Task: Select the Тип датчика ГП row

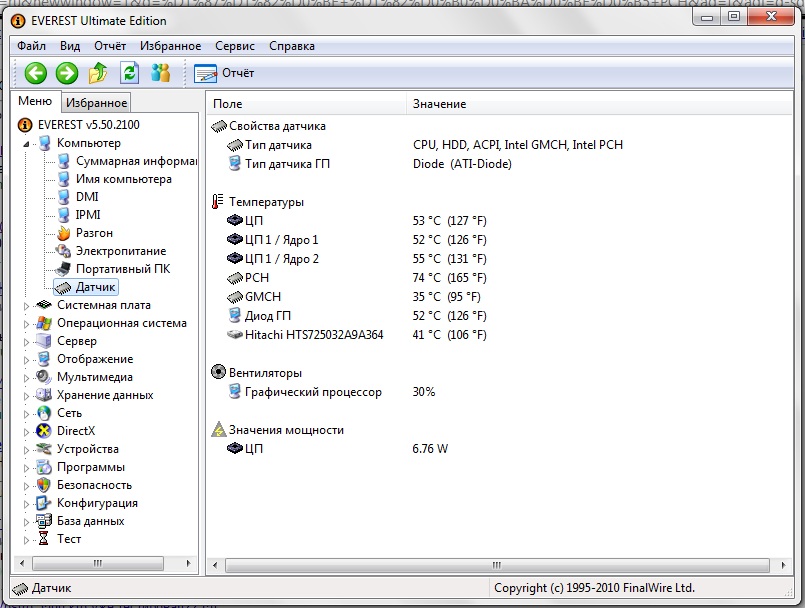Action: click(500, 164)
